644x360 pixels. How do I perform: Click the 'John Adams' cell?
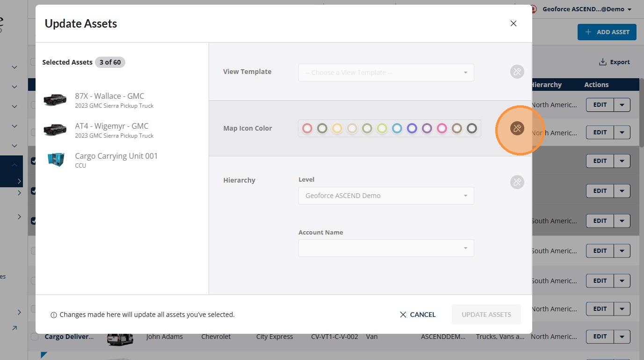(164, 337)
